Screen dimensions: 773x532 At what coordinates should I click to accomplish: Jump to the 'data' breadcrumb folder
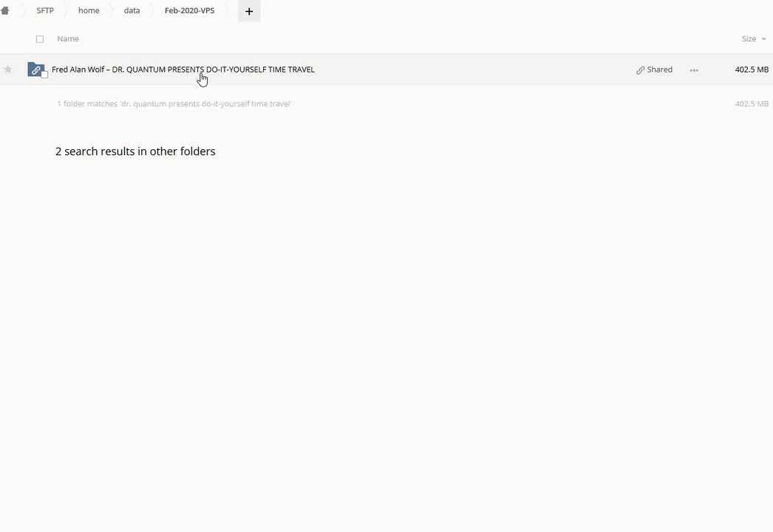132,11
